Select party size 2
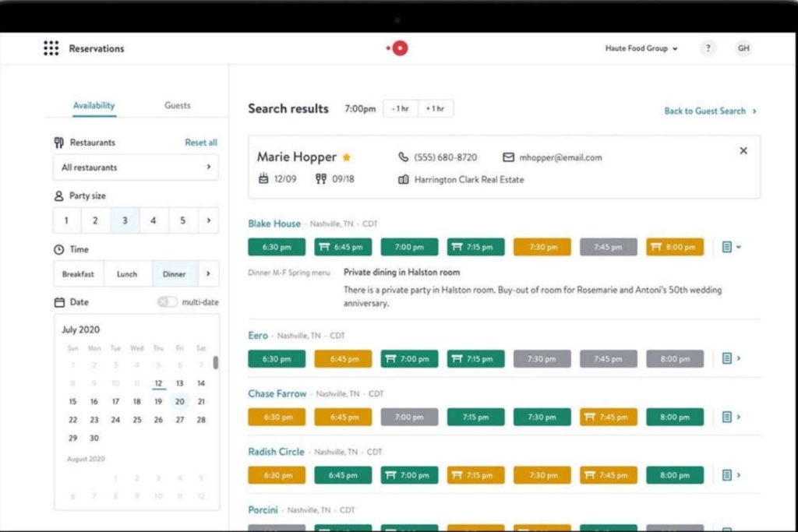The height and width of the screenshot is (532, 798). (95, 220)
